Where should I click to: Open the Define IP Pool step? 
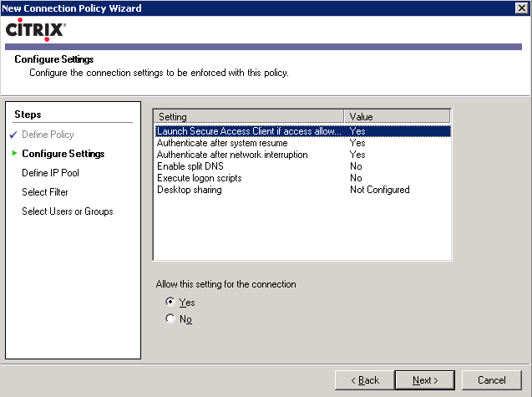pos(51,173)
